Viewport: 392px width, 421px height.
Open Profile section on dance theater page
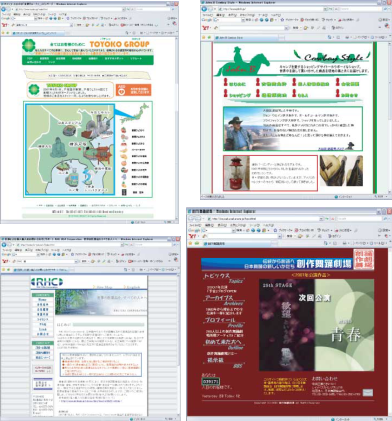(224, 322)
